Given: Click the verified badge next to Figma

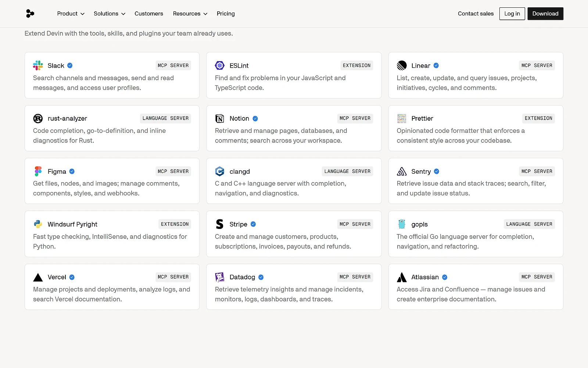Looking at the screenshot, I should click(72, 171).
